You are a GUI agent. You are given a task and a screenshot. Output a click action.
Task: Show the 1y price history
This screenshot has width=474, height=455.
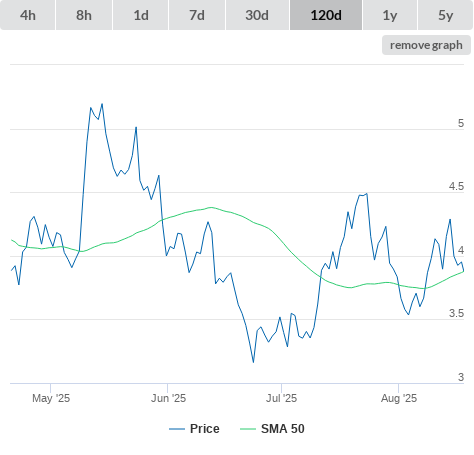(390, 15)
